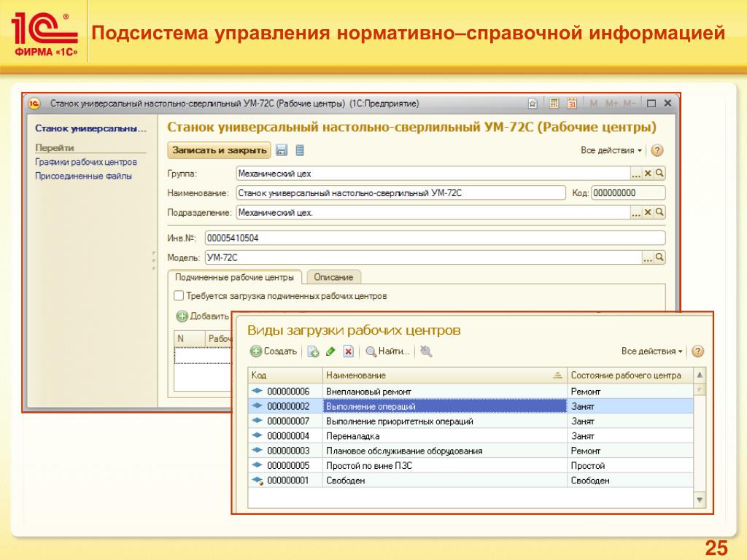
Task: Select the Простой по вине ПЗС row
Action: coord(471,465)
